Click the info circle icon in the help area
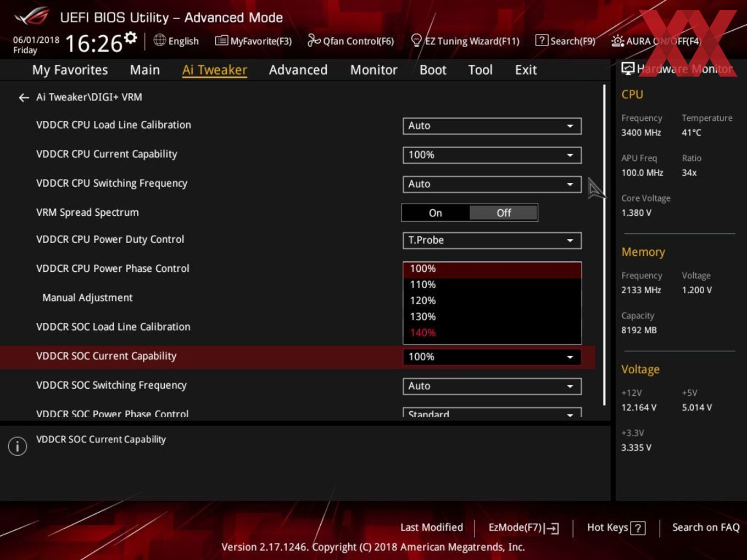Image resolution: width=747 pixels, height=560 pixels. coord(18,446)
